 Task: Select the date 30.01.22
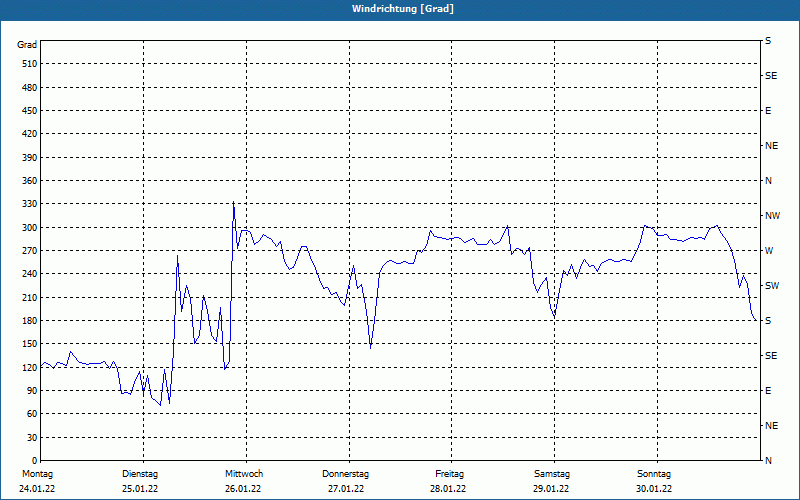click(x=654, y=489)
